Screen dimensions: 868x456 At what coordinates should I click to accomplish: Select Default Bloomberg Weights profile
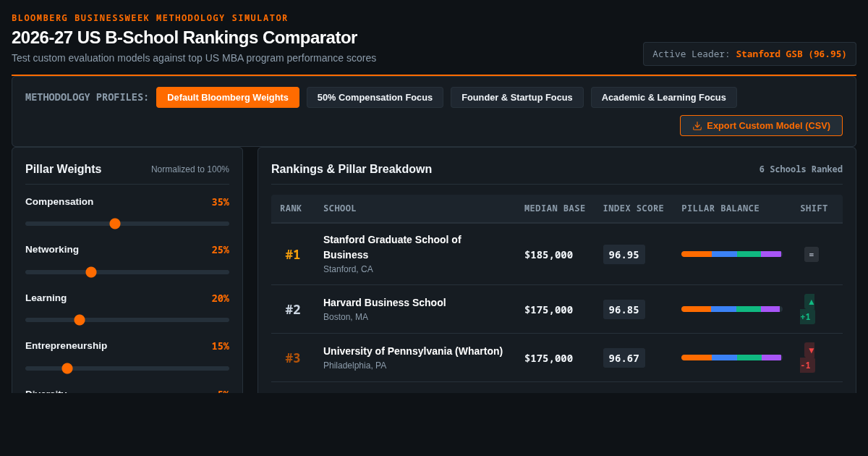[228, 98]
